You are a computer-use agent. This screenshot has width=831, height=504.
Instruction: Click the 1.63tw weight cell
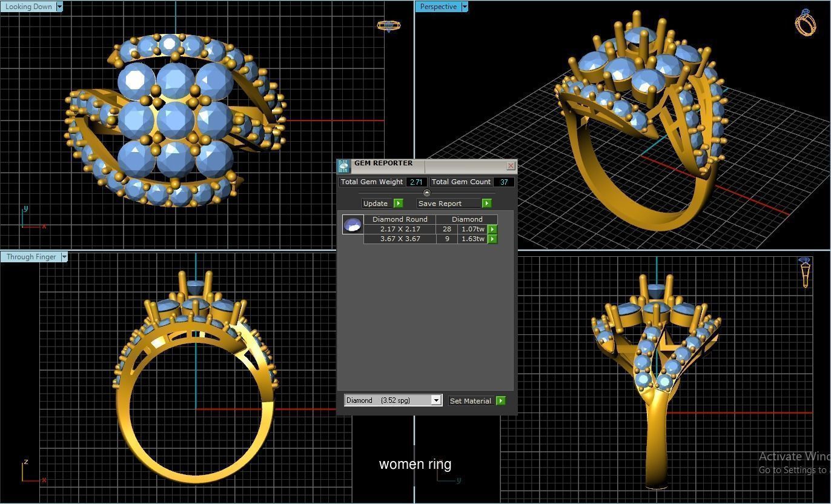tap(473, 239)
